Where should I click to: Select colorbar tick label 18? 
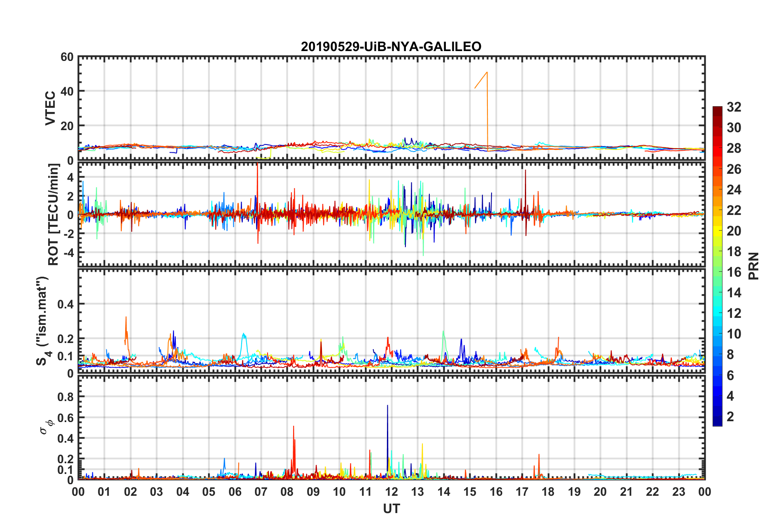[x=734, y=252]
